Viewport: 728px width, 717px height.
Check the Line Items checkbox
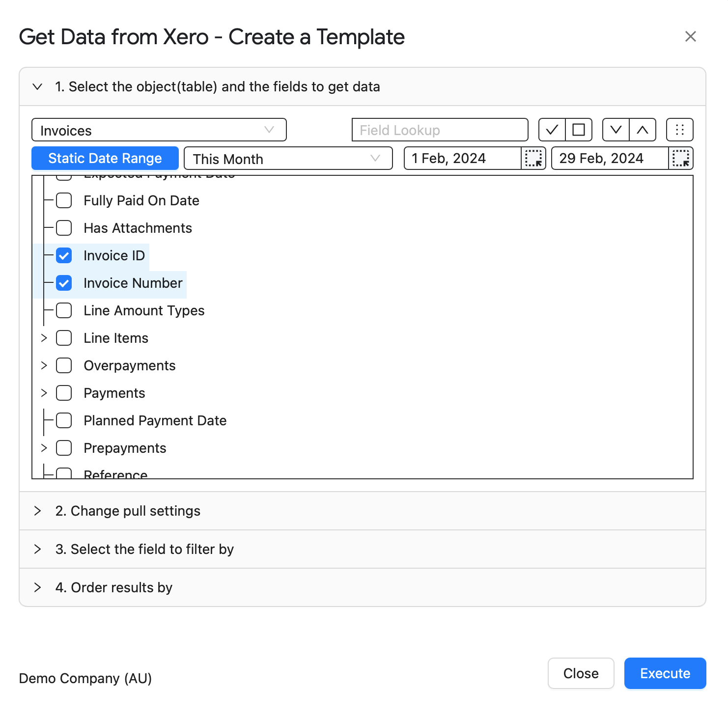(x=64, y=338)
